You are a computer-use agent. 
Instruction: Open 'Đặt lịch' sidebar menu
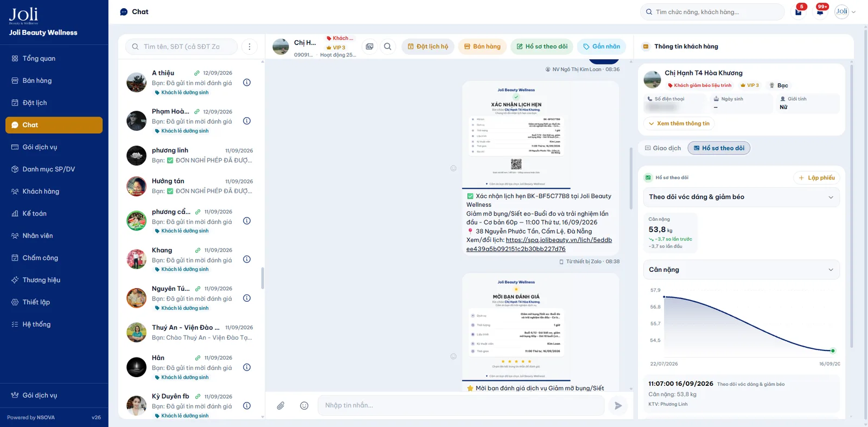(x=54, y=103)
